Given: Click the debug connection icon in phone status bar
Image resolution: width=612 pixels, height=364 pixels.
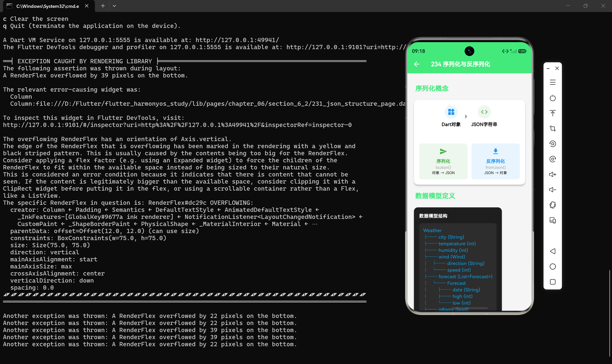Looking at the screenshot, I should (505, 51).
